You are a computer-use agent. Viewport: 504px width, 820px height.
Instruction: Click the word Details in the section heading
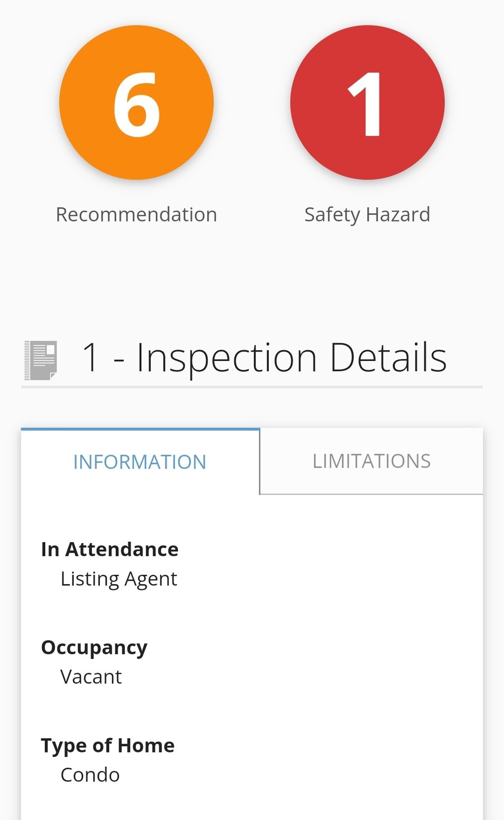tap(388, 358)
